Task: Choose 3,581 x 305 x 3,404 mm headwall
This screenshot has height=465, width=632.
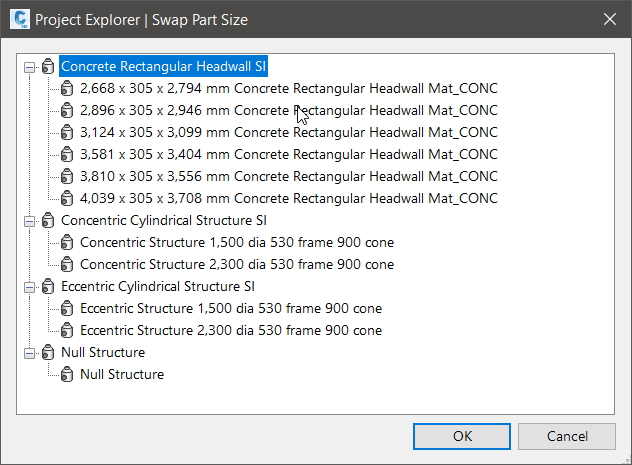Action: coord(288,155)
